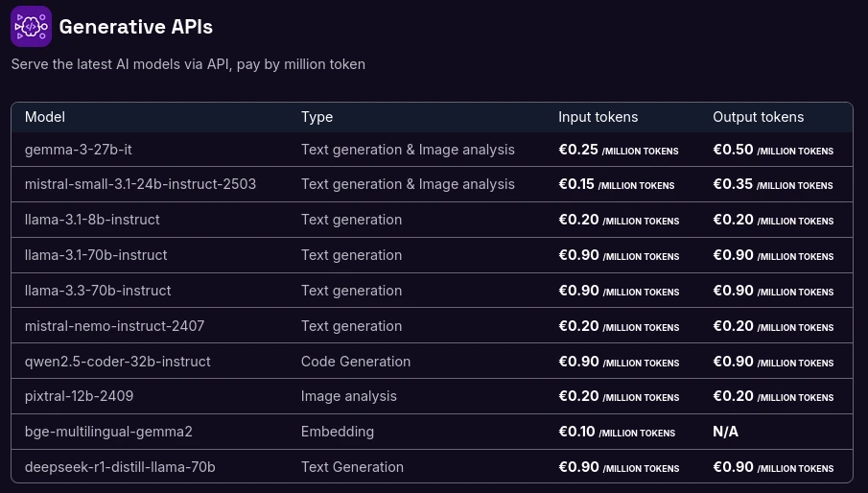This screenshot has height=493, width=868.
Task: Select bge-multilingual-gemma2 embedding model
Action: point(108,432)
